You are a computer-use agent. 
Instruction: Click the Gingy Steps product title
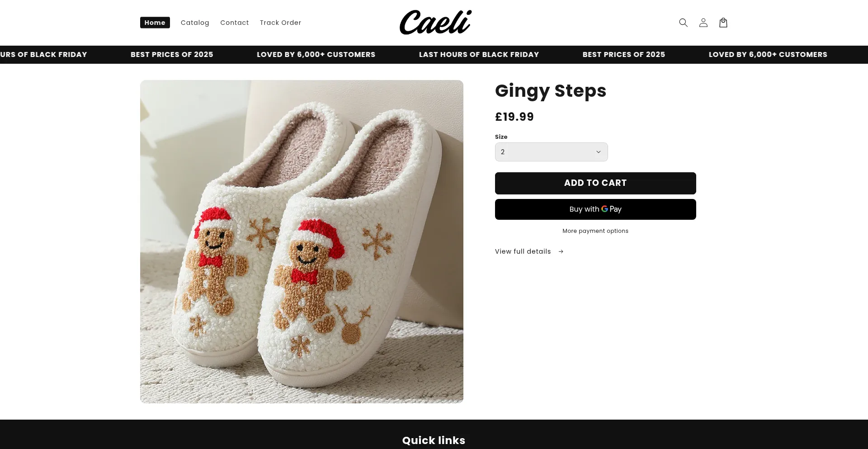pos(550,91)
